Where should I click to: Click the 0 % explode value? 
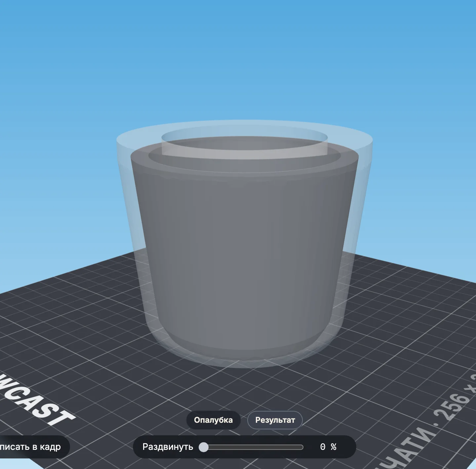tap(328, 447)
